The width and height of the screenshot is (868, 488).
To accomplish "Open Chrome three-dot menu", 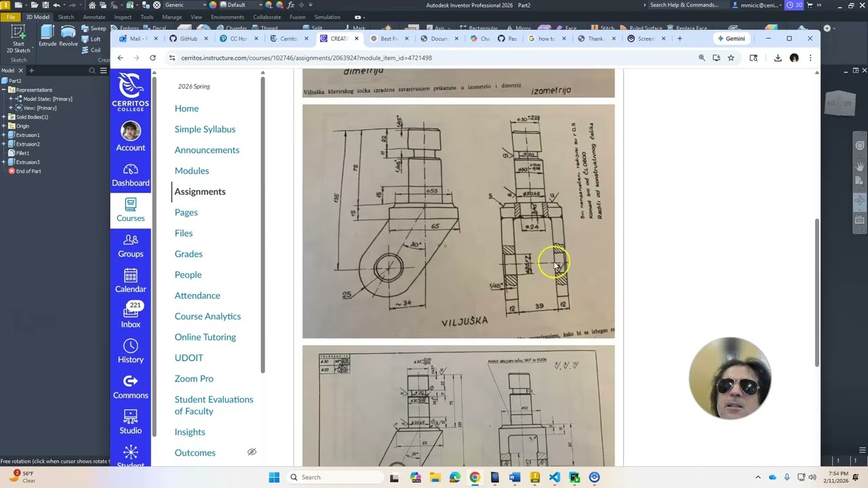I will pos(810,58).
